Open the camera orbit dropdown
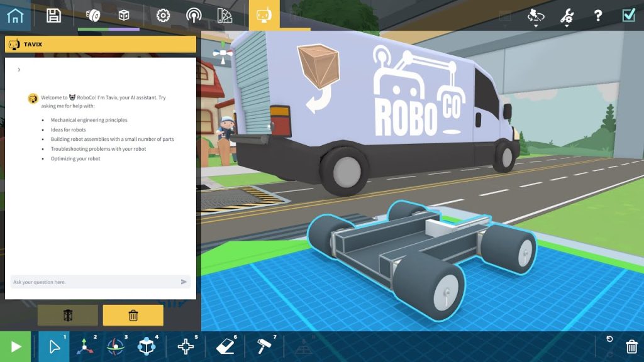This screenshot has height=362, width=644. click(536, 17)
